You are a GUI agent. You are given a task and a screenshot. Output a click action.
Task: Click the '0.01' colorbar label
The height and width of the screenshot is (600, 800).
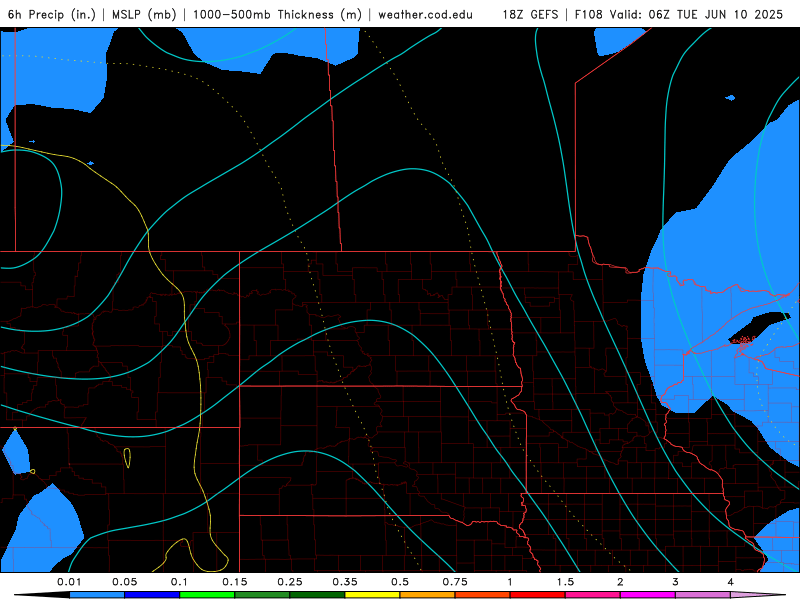click(69, 582)
